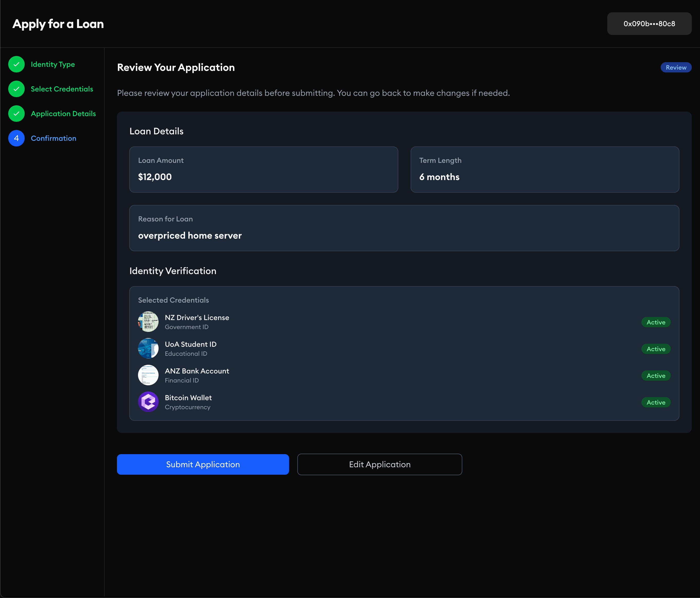Click the Educational ID subtitle
This screenshot has height=598, width=700.
click(186, 353)
